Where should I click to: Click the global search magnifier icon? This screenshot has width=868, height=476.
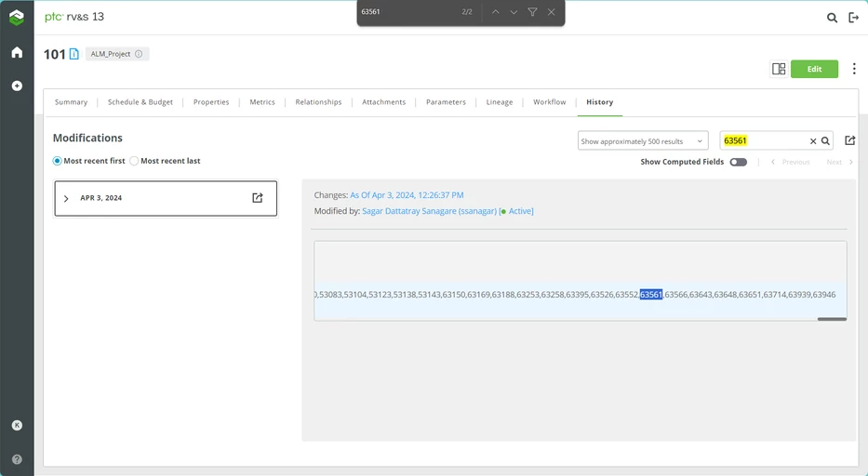point(832,18)
